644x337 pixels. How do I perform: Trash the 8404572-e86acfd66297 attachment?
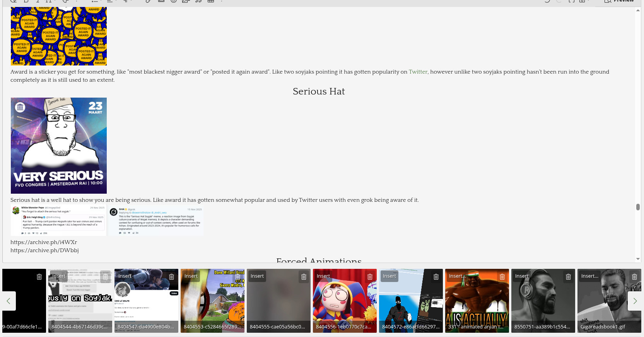coord(436,277)
